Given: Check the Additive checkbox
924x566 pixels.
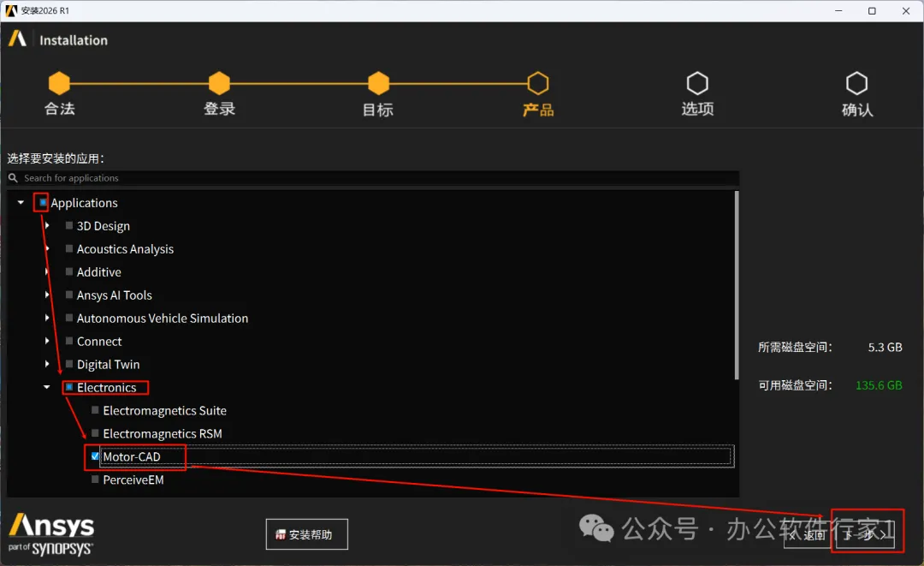Looking at the screenshot, I should pos(69,271).
